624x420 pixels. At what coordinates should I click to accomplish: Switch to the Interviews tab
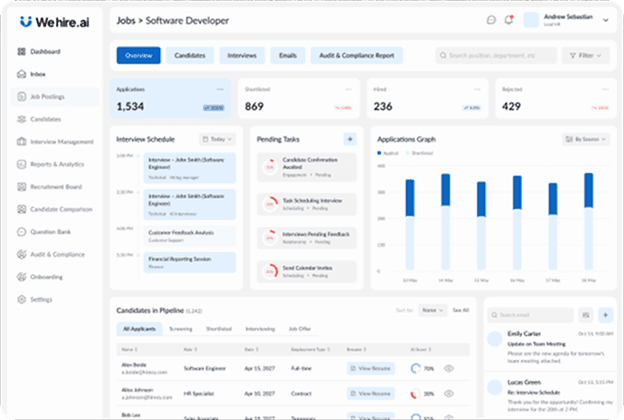[x=242, y=55]
